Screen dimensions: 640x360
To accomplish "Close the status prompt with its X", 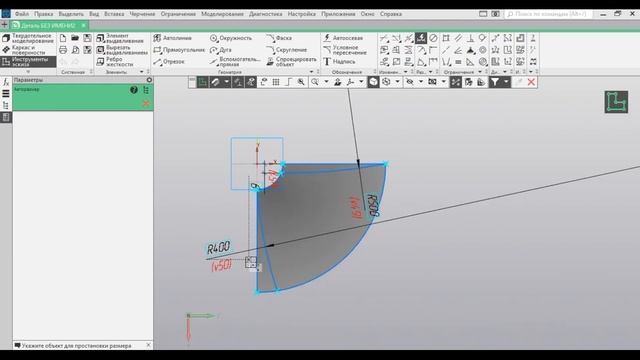I will [x=148, y=345].
